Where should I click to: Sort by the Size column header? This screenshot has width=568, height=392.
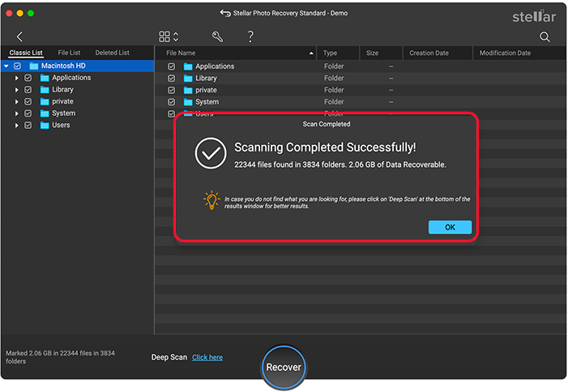coord(381,53)
